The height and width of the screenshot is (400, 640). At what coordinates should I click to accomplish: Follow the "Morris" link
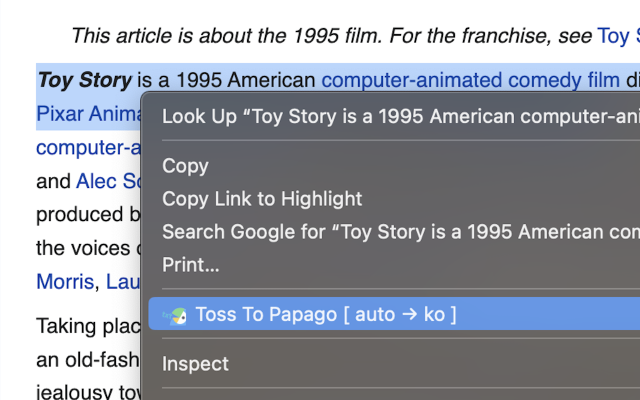pyautogui.click(x=64, y=282)
